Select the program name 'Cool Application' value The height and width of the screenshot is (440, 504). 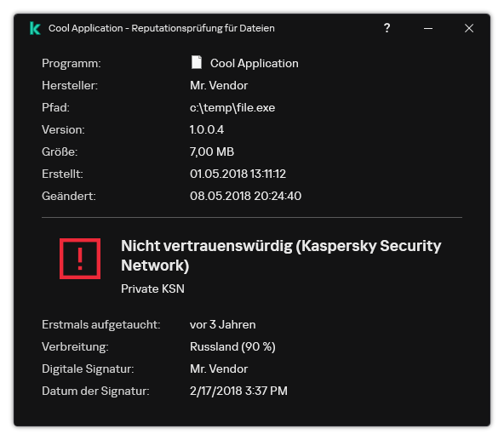click(255, 63)
